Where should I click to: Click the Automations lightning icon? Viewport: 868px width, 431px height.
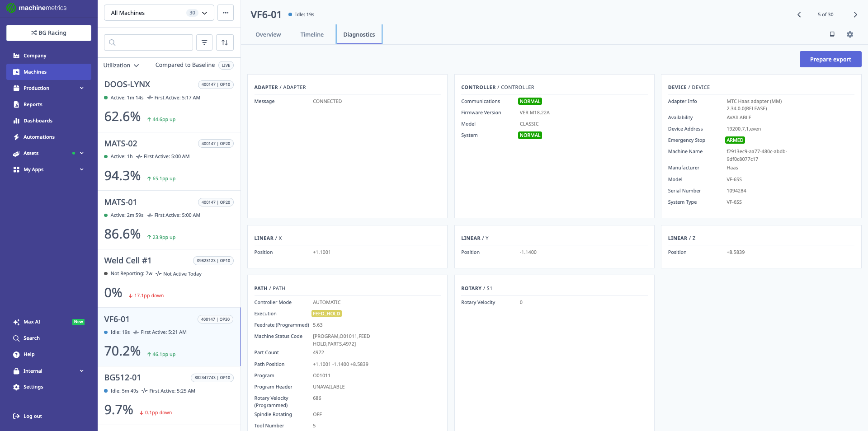pos(16,137)
